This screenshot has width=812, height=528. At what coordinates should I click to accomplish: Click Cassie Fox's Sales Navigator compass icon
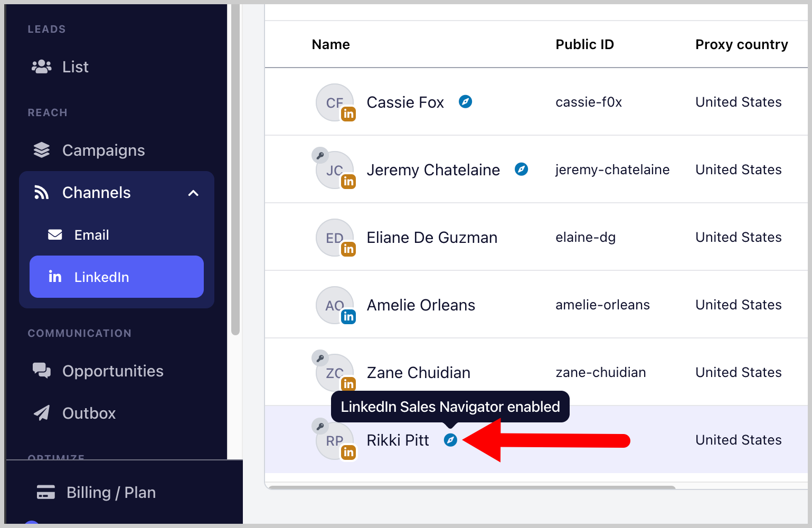tap(465, 101)
